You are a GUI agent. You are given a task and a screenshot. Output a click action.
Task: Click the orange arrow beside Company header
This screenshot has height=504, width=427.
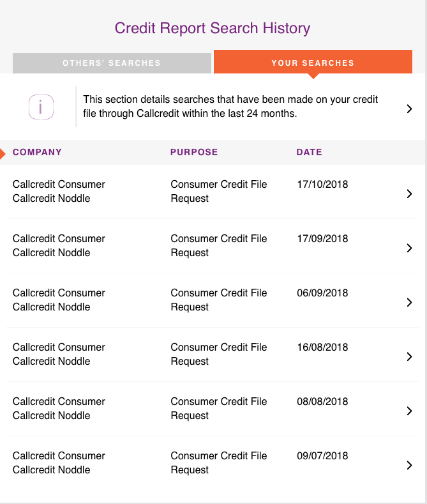point(3,154)
